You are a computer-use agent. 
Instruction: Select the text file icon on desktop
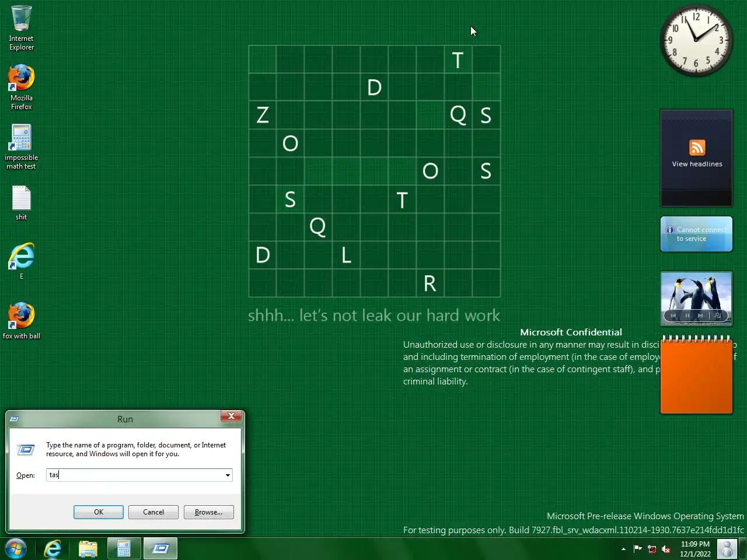(22, 203)
